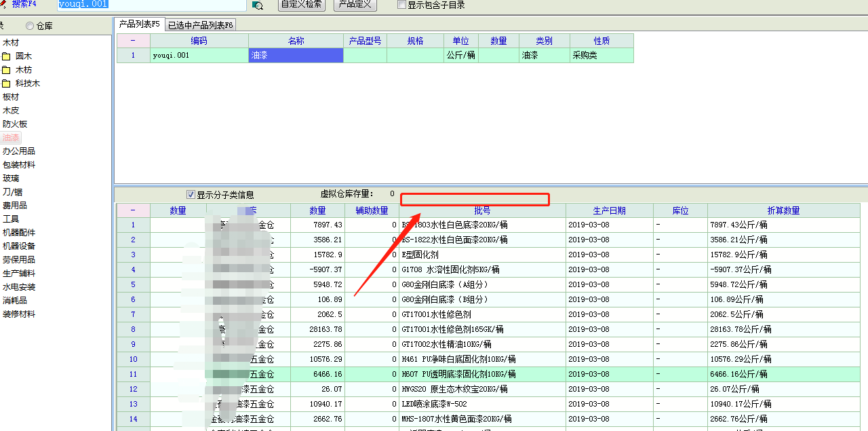The height and width of the screenshot is (431, 868).
Task: Select 油漆 category in the tree
Action: [x=11, y=138]
